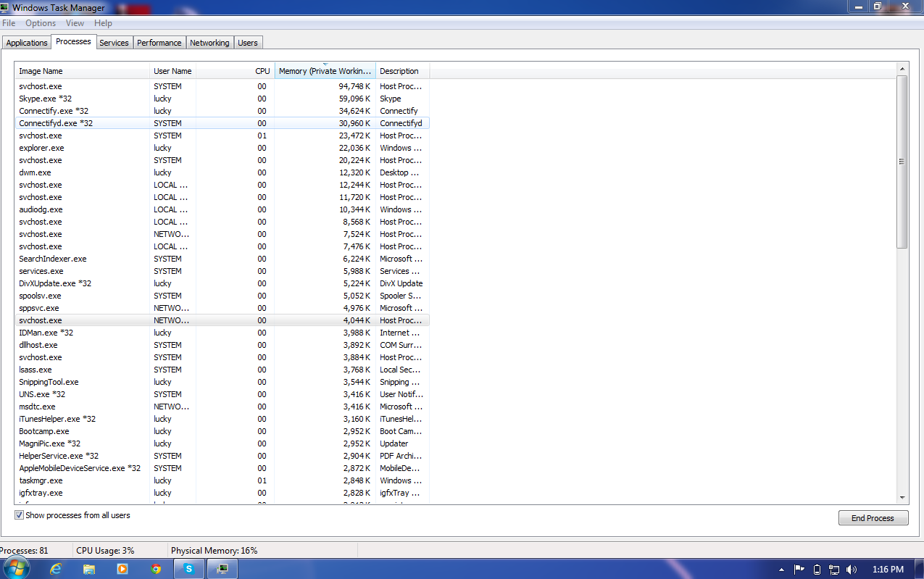Select the SnippingTool.exe process
Screen dimensions: 924x579
point(222,382)
